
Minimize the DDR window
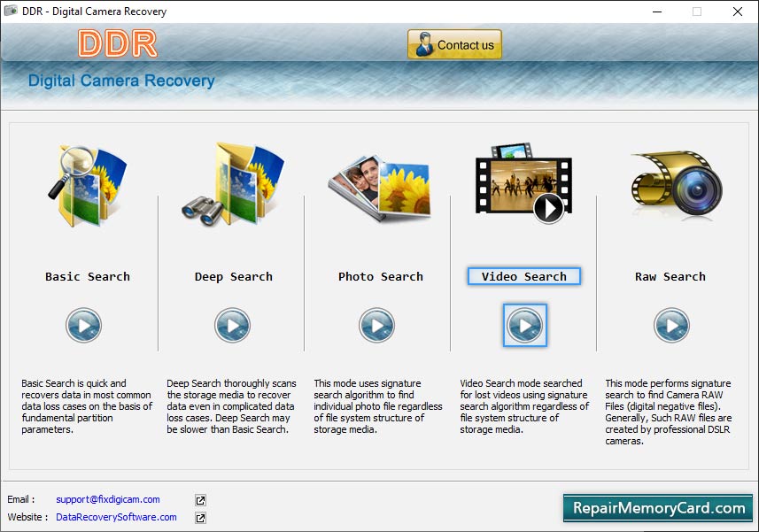(657, 12)
